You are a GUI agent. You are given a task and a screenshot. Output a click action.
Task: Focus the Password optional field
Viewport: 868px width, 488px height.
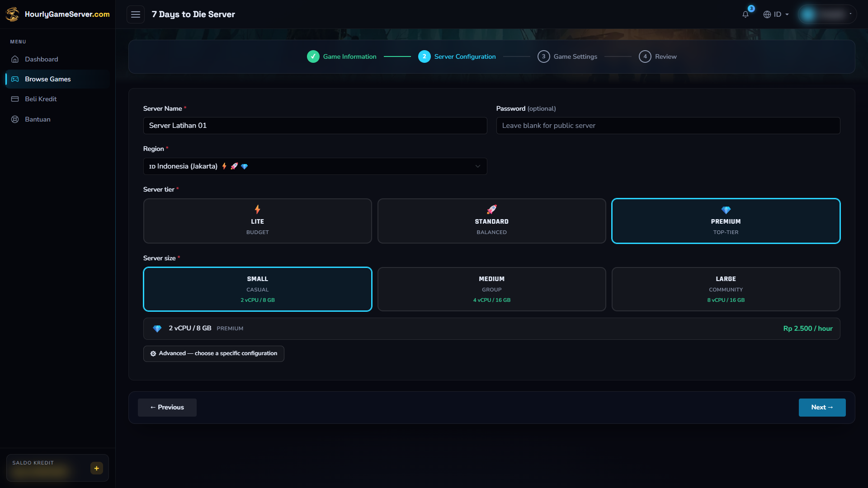click(668, 126)
